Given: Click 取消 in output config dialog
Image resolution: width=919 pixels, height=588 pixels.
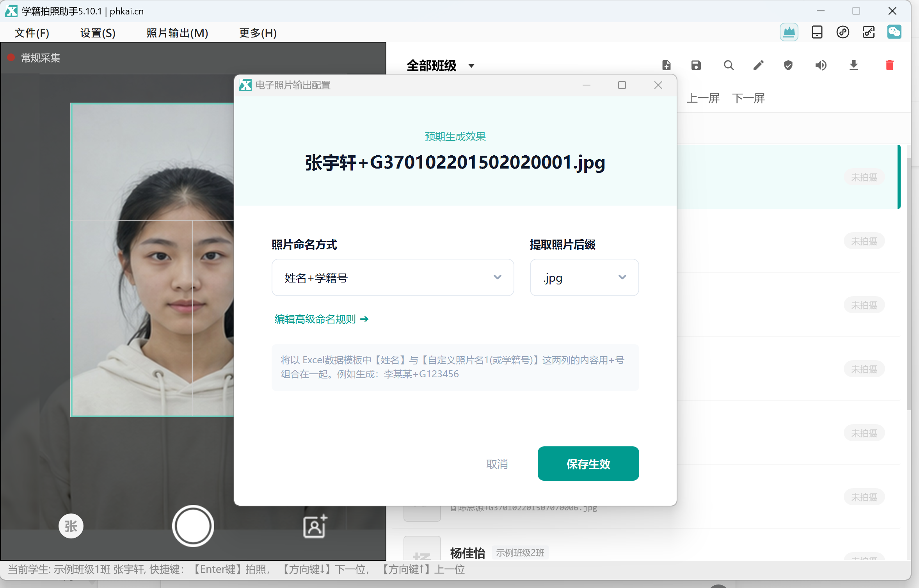Looking at the screenshot, I should click(497, 464).
